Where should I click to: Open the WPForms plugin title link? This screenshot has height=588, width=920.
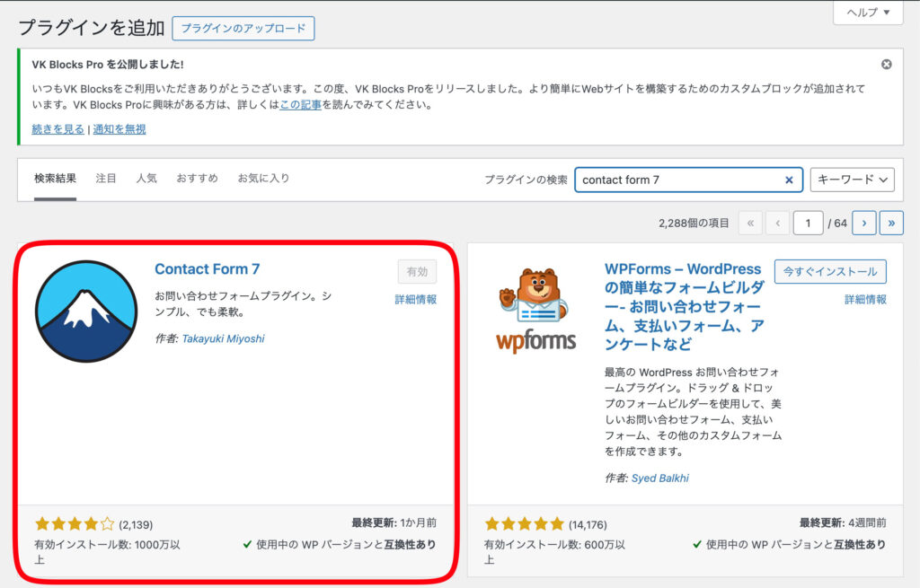685,307
